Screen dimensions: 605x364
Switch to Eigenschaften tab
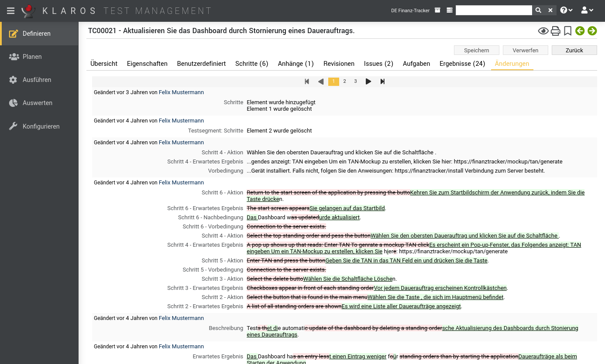click(147, 64)
